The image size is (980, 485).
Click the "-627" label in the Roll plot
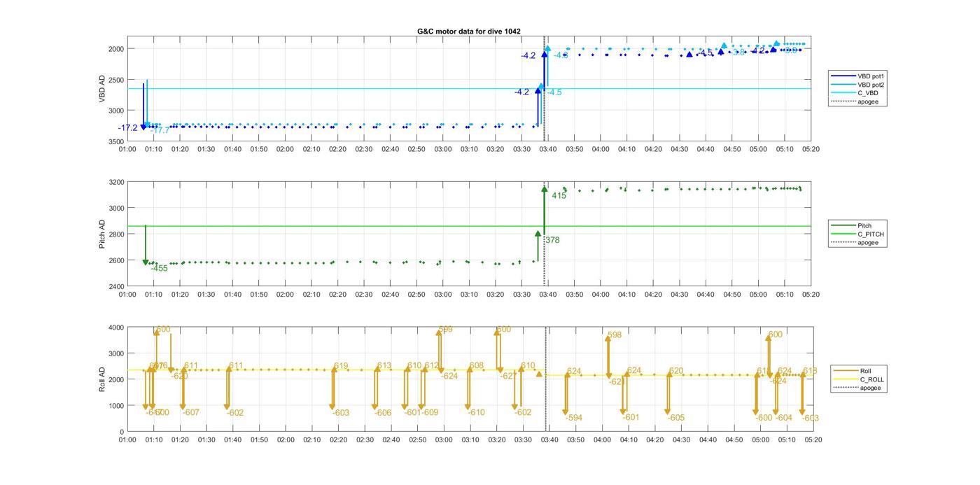point(507,376)
